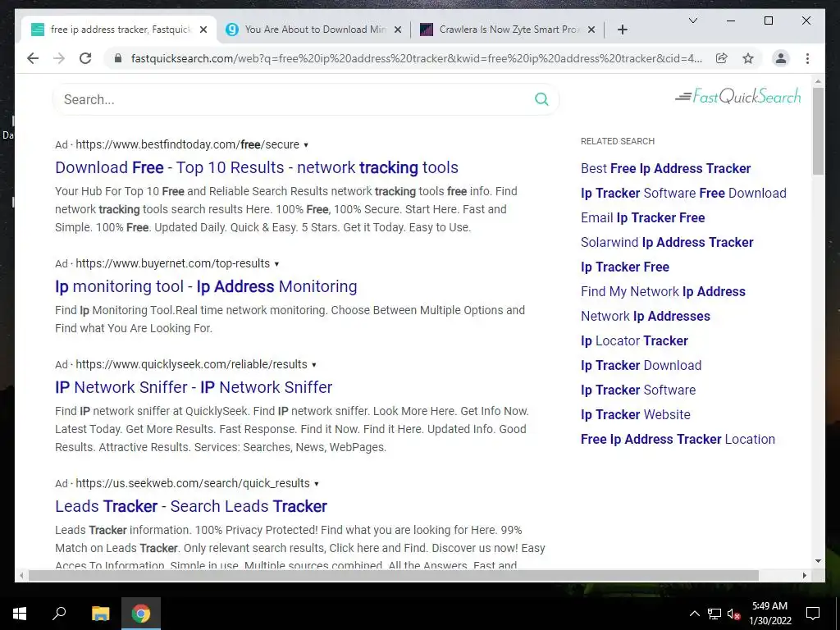Select the free ip address tracker tab
This screenshot has height=630, width=840.
tap(120, 30)
